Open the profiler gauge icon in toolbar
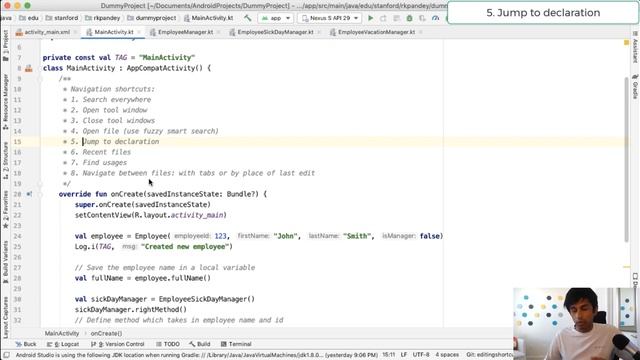 436,18
